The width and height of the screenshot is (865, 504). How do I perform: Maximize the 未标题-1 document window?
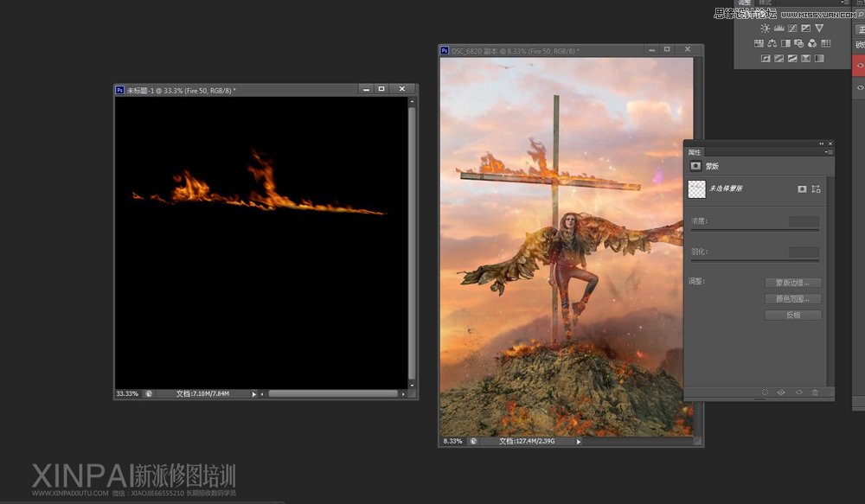point(381,89)
